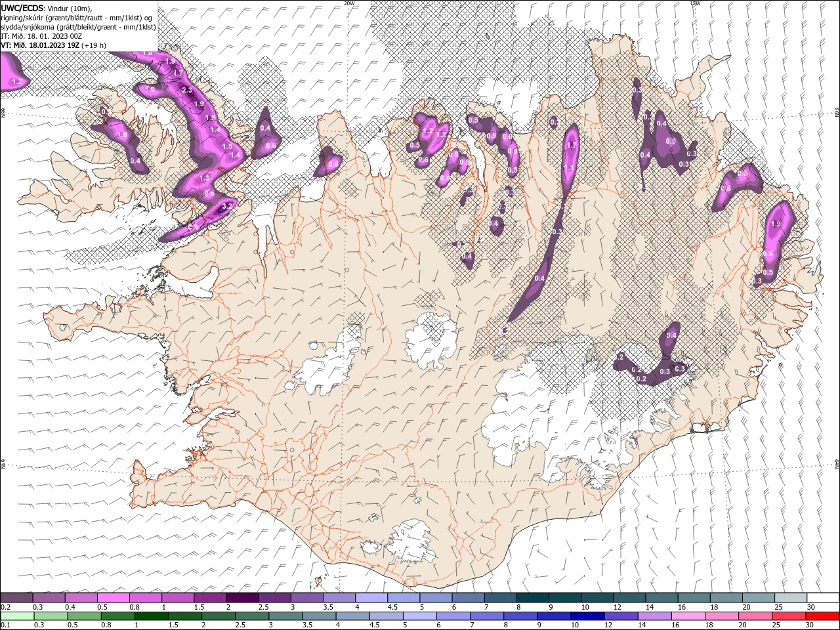The height and width of the screenshot is (630, 840).
Task: Pick top legend swatch between 2 and 2.5
Action: 242,598
